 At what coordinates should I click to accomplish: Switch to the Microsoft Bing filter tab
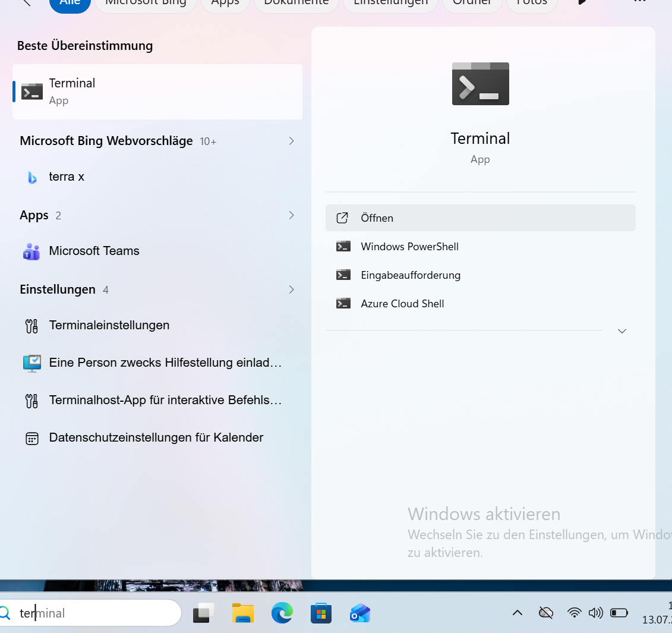[x=146, y=4]
